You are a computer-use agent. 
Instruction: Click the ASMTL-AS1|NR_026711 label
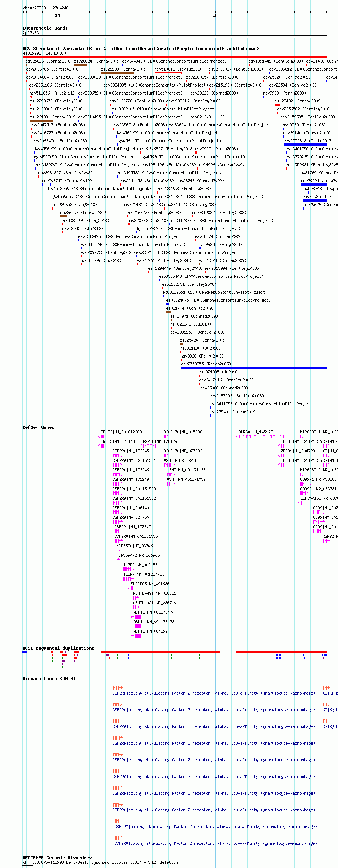click(155, 593)
